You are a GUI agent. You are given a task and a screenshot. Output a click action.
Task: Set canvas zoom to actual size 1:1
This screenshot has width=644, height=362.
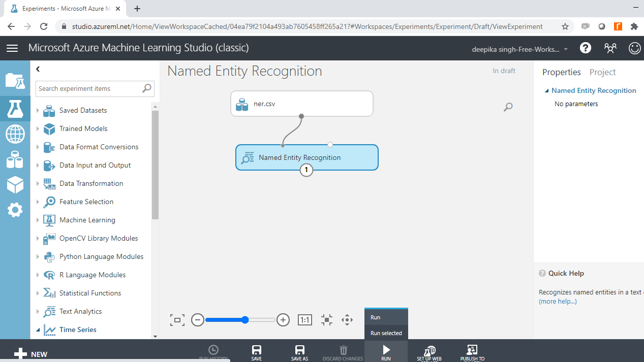304,320
